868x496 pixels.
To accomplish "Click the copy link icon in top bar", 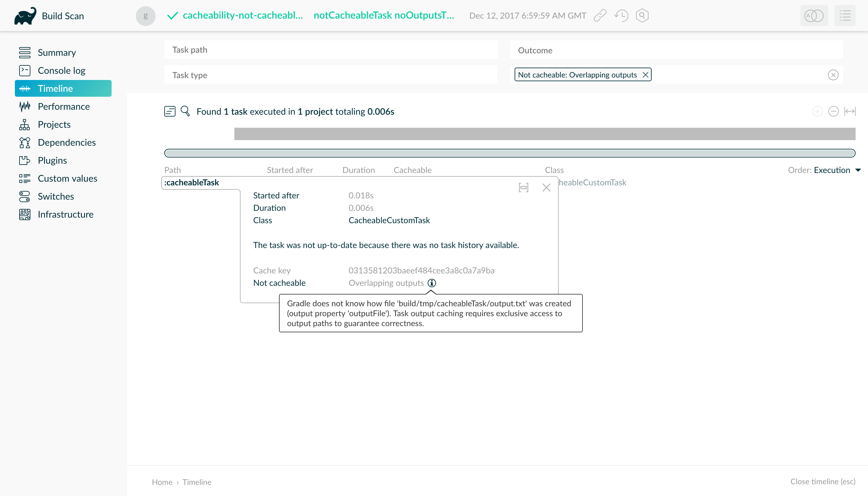I will tap(601, 15).
